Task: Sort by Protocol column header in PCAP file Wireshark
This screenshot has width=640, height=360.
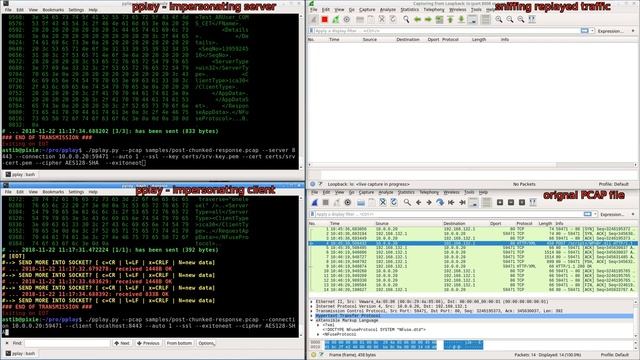Action: (524, 223)
